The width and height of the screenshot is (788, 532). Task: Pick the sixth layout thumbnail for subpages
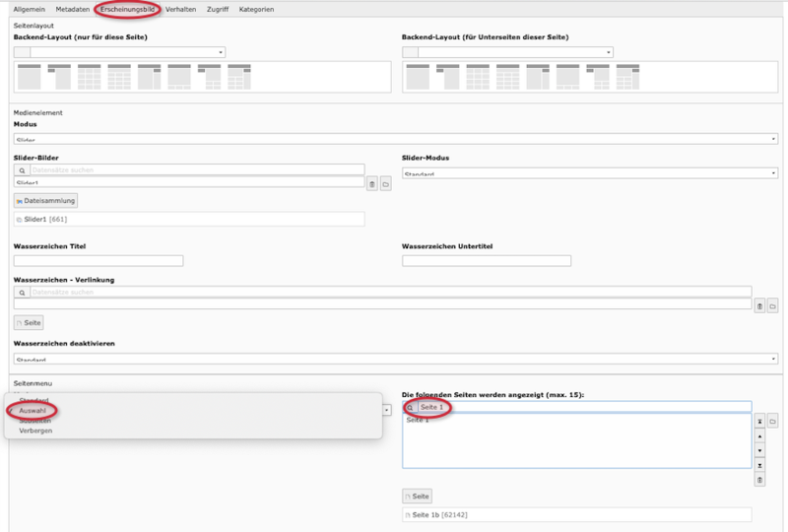tap(568, 77)
